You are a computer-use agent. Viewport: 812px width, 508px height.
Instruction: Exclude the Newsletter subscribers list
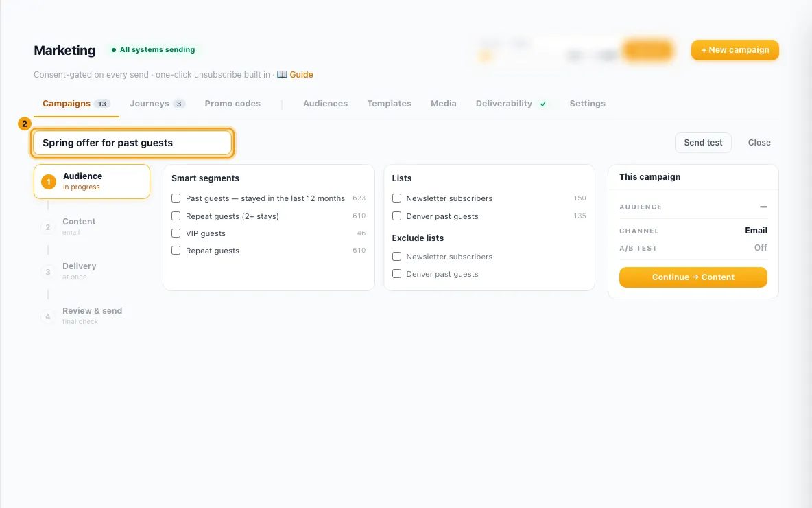396,256
